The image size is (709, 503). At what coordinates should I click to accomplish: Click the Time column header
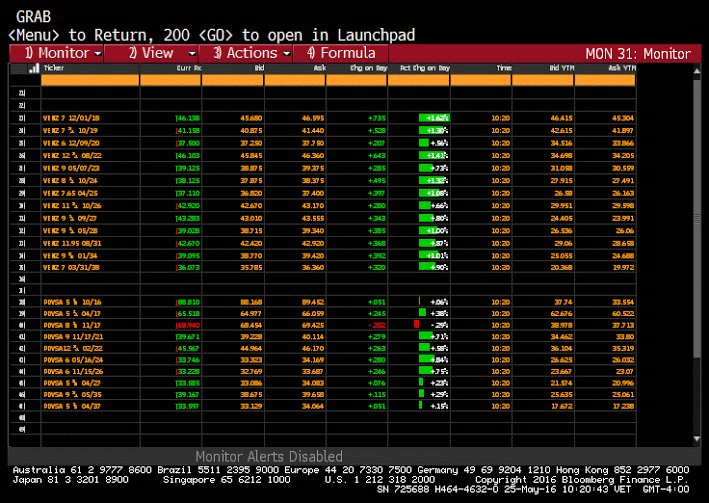504,68
